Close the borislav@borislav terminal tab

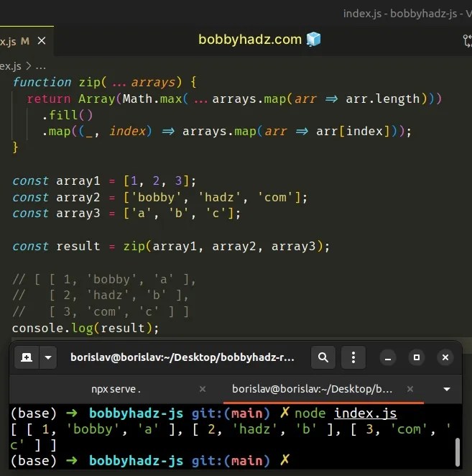pos(410,389)
